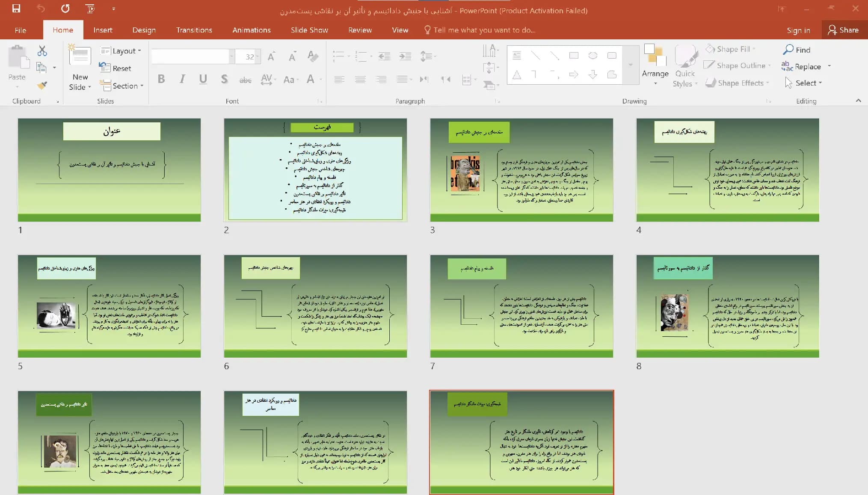Toggle Underline formatting button
The image size is (868, 495).
pos(203,79)
